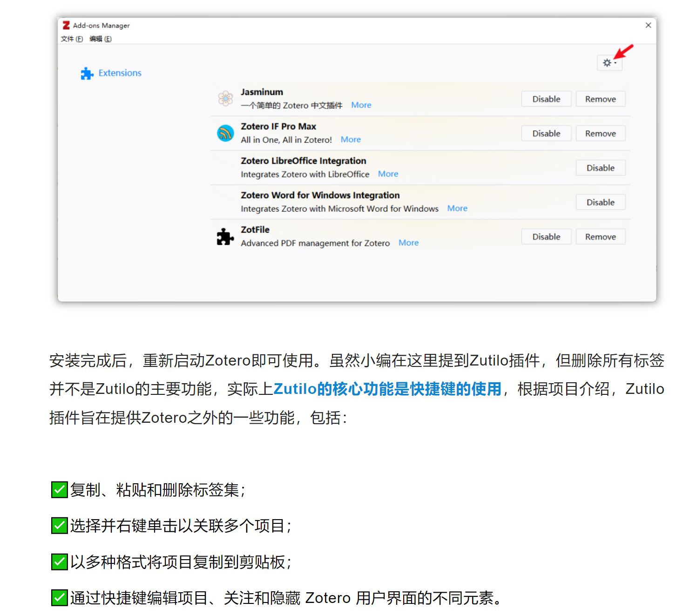Disable the ZotFile extension

(546, 237)
